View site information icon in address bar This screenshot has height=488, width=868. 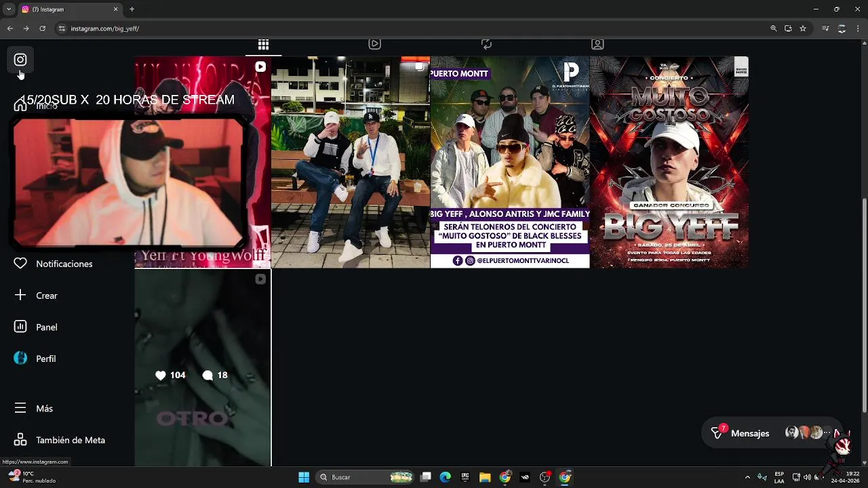pos(62,28)
